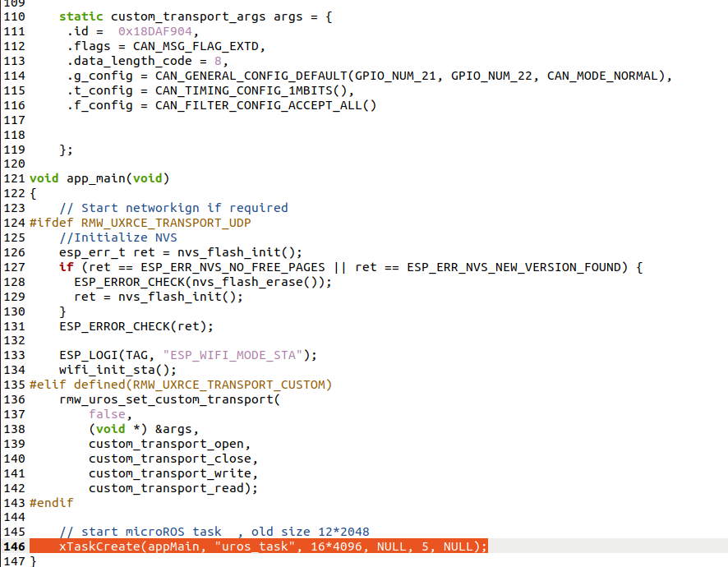Select line number 146
728x567 pixels.
pos(14,546)
